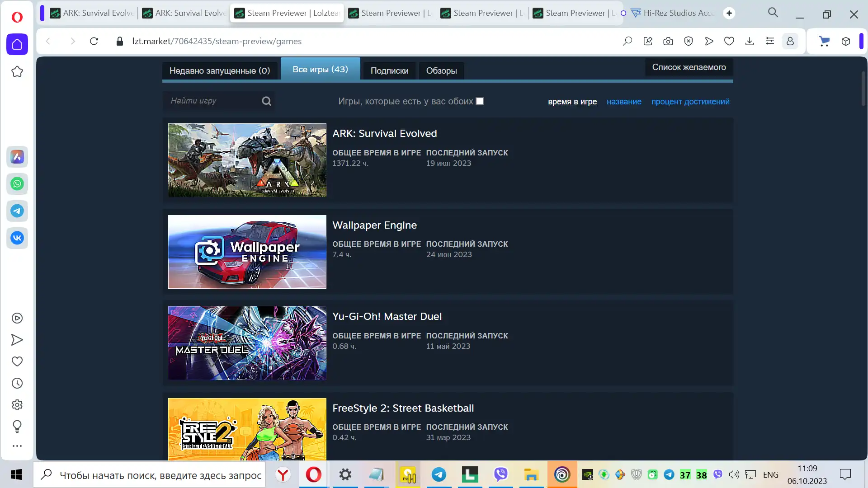Open sidebar Settings gear

coord(17,405)
